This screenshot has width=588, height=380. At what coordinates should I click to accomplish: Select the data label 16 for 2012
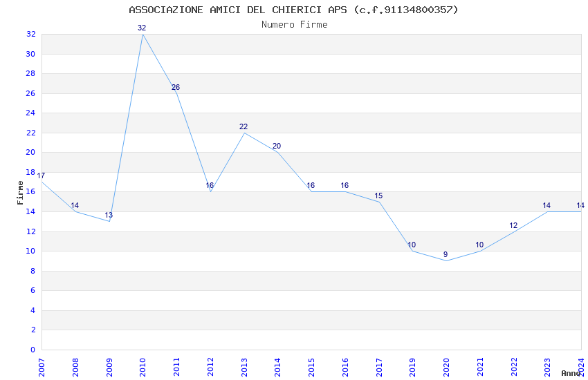tap(210, 185)
